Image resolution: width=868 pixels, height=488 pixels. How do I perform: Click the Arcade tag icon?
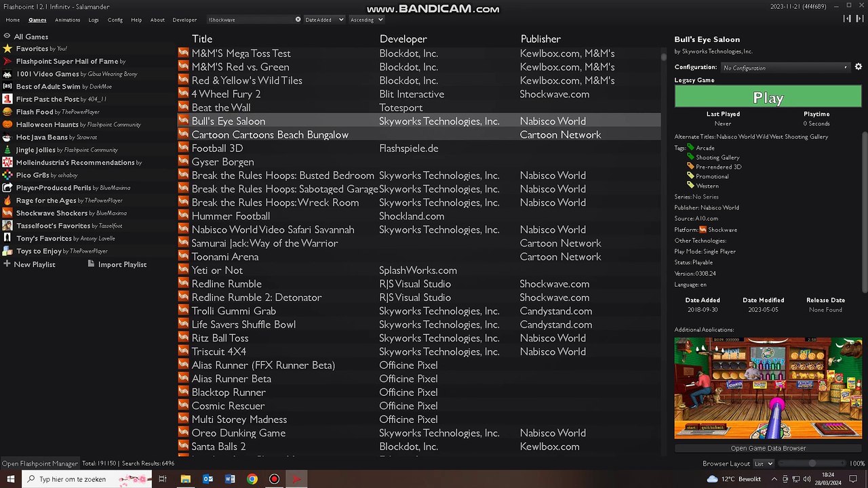pyautogui.click(x=691, y=148)
